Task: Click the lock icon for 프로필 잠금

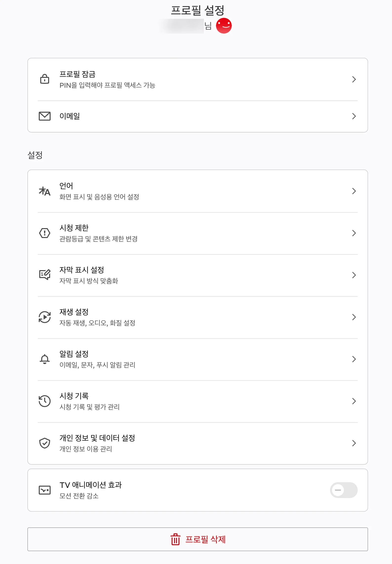Action: pos(45,79)
